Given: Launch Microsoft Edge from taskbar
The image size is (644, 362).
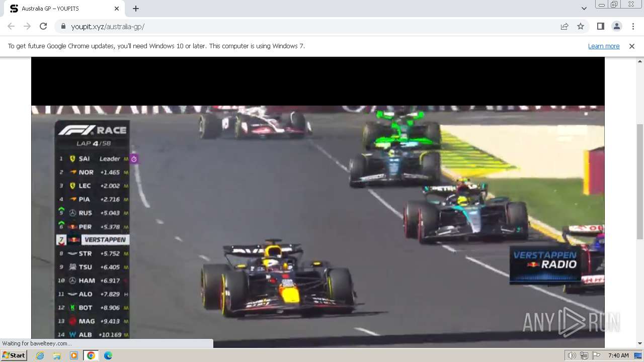Looking at the screenshot, I should (x=108, y=355).
